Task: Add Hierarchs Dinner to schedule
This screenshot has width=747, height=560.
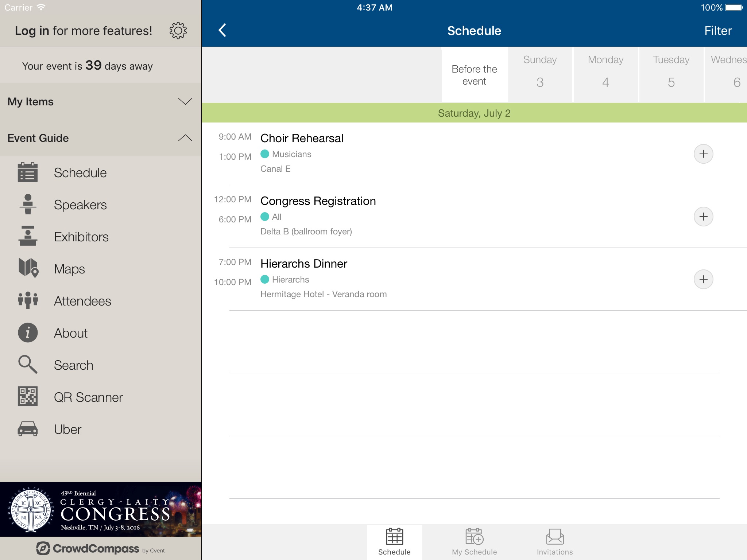Action: coord(704,278)
